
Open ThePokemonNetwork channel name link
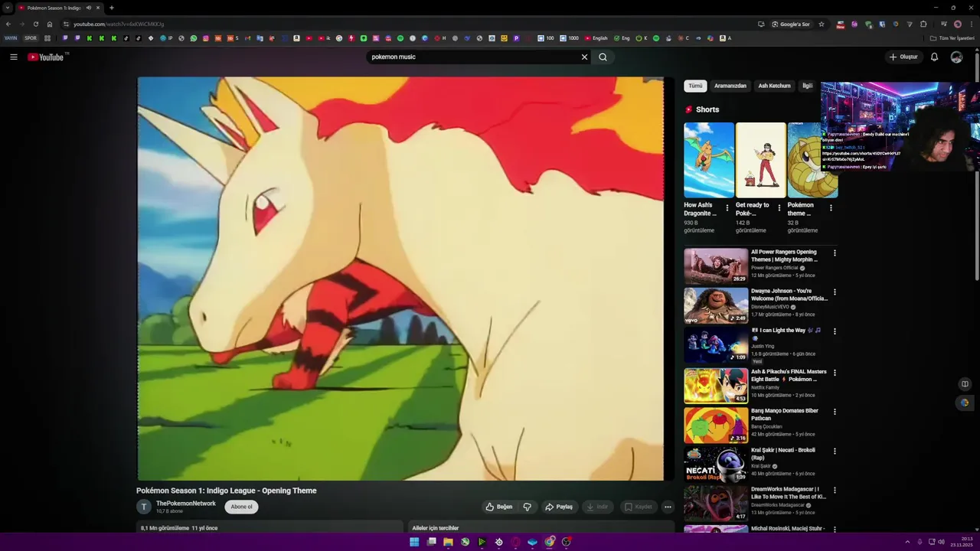coord(186,504)
